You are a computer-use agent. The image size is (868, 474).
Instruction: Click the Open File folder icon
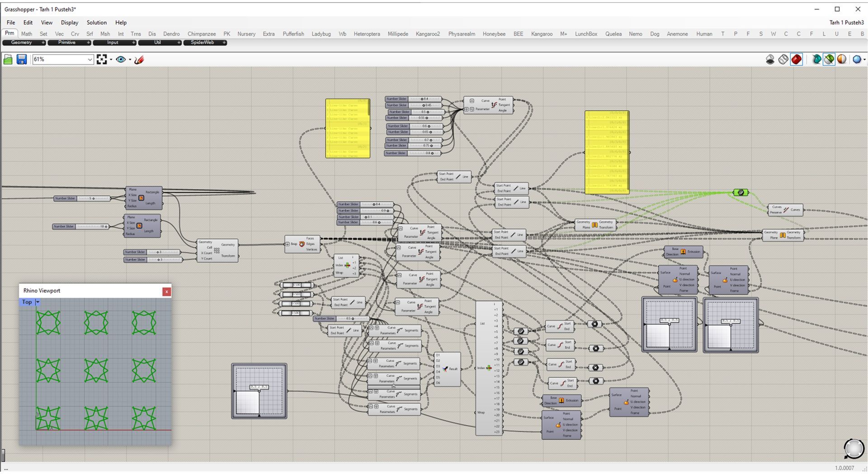click(x=8, y=60)
